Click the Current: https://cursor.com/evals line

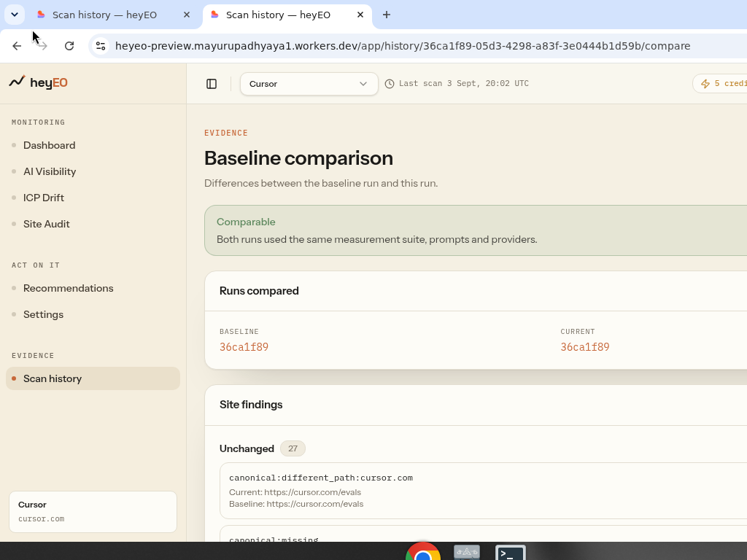[x=295, y=492]
